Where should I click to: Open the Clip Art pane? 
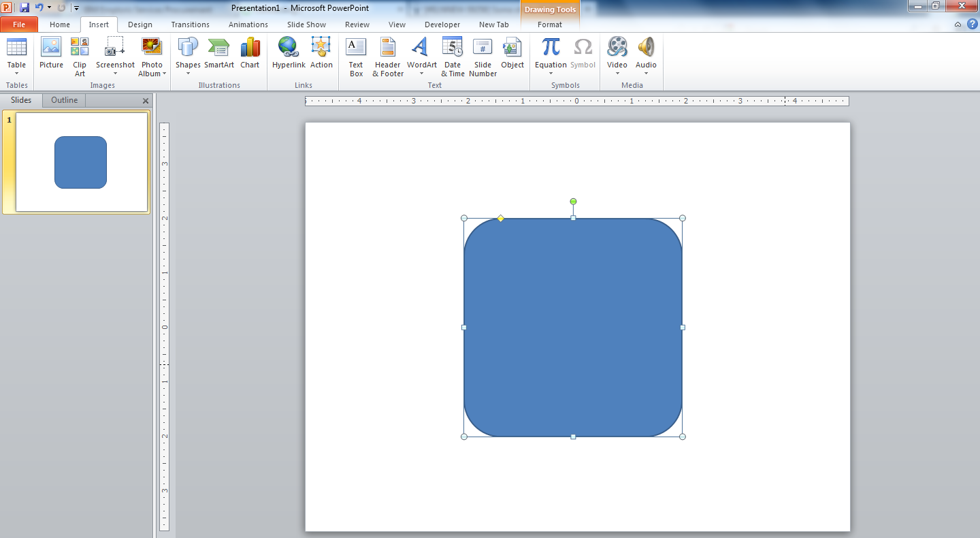80,57
